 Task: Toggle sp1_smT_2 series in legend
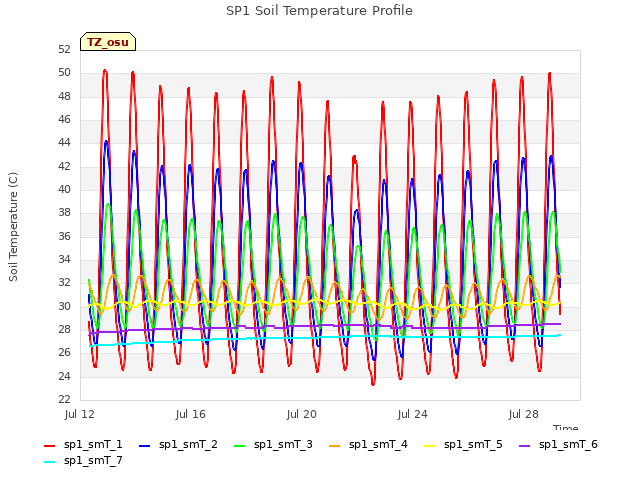[x=178, y=444]
